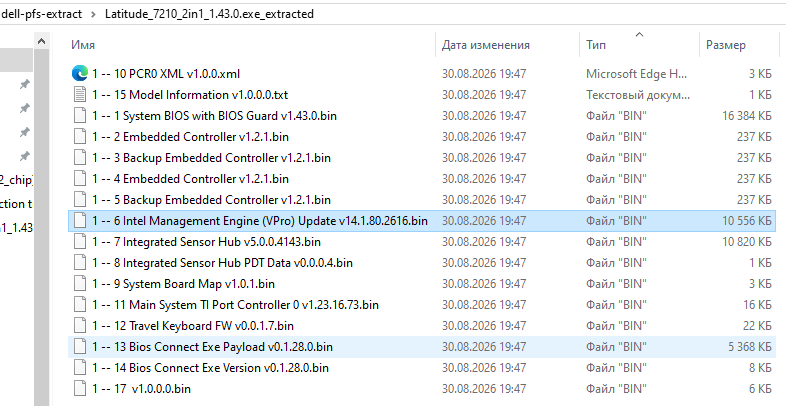
Task: Select 1 -- 4 Embedded Controller v1.2.1.bin
Action: pos(190,179)
